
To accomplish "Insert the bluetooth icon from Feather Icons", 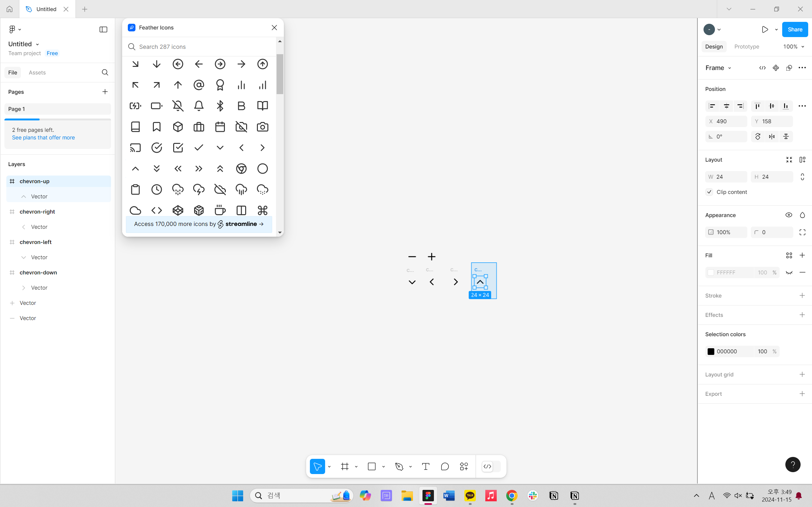I will 220,106.
